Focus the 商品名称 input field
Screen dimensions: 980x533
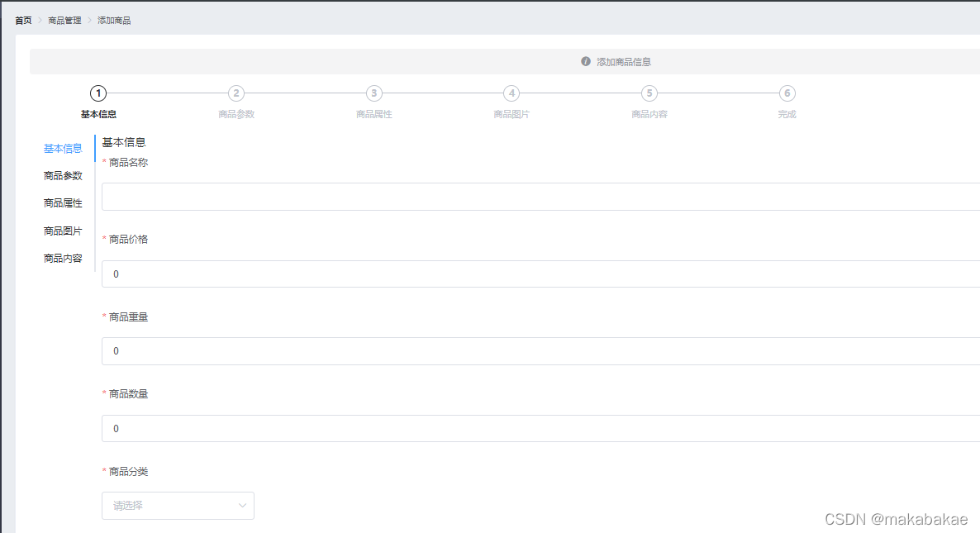(x=540, y=197)
